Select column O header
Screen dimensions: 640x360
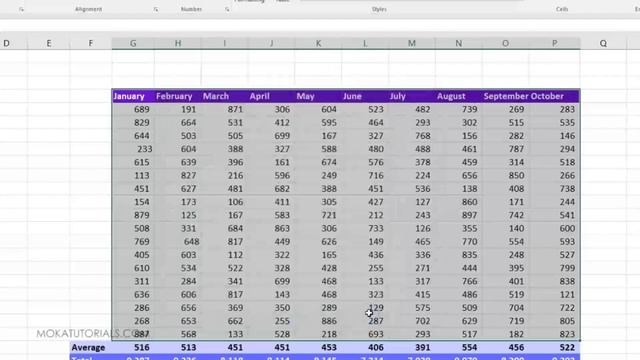click(x=505, y=43)
